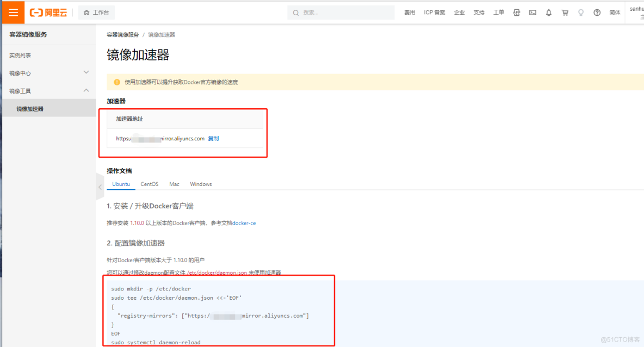Click the 1.10.0 version text
Viewport: 644px width, 347px height.
pos(137,223)
